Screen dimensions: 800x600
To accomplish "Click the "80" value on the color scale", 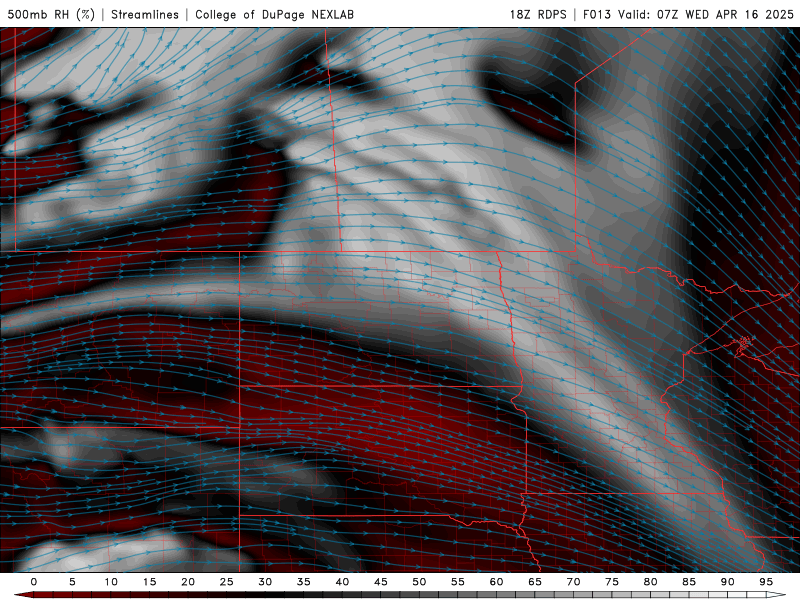I will pyautogui.click(x=650, y=582).
